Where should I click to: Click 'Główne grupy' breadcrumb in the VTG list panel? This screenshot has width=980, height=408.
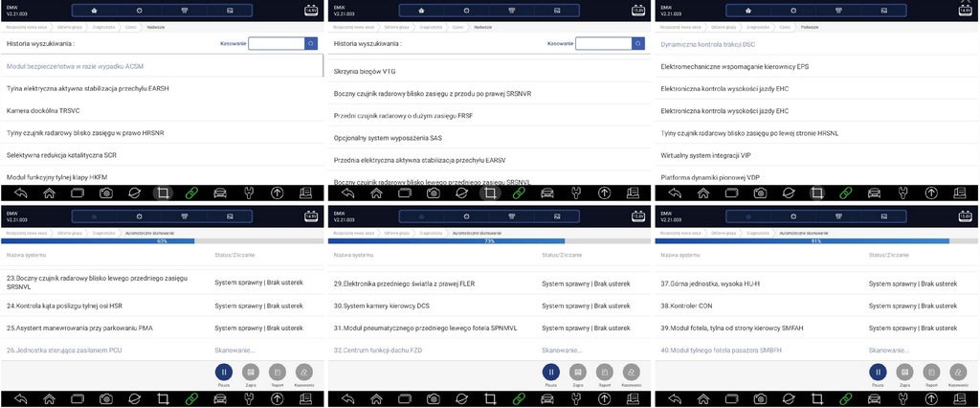coord(396,27)
